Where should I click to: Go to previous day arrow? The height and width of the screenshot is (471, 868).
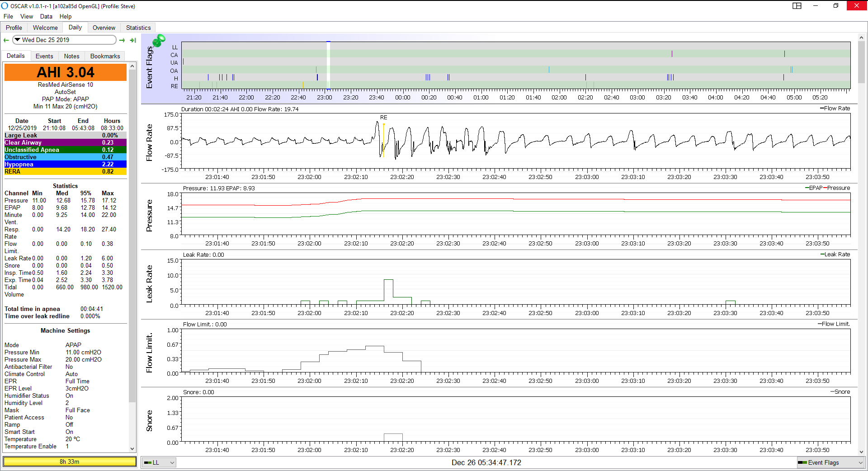[x=6, y=40]
